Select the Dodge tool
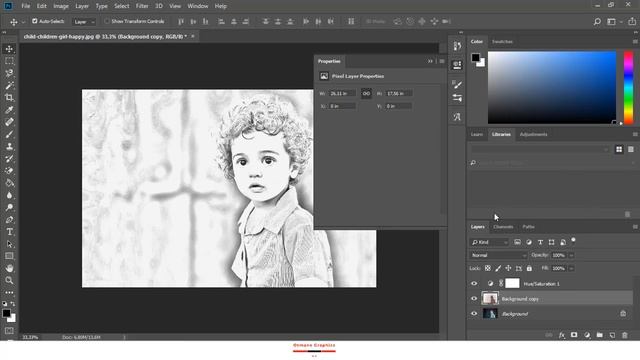The width and height of the screenshot is (640, 360). pyautogui.click(x=9, y=207)
